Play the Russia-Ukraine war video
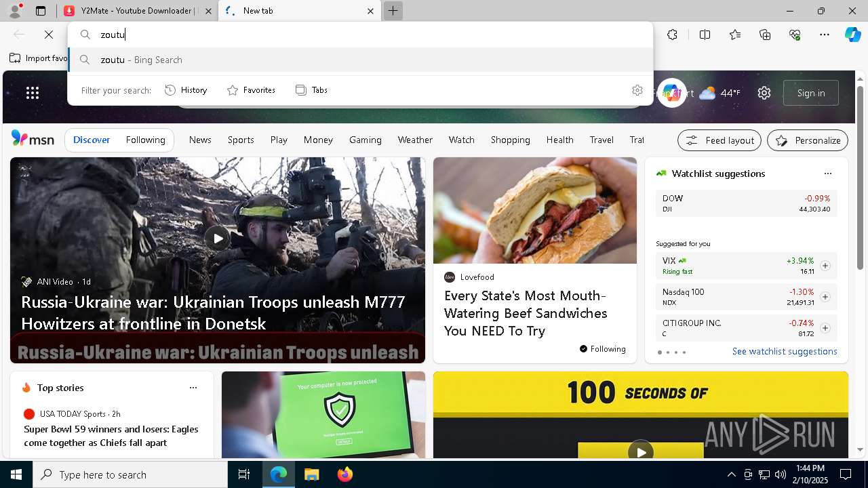The width and height of the screenshot is (868, 488). [x=217, y=238]
